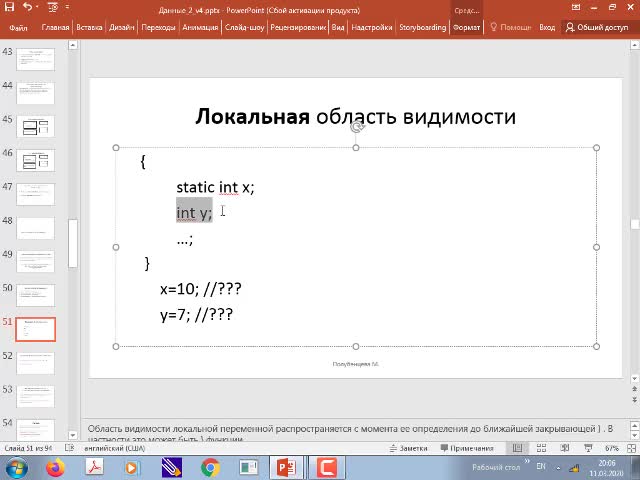Switch to the Вставка ribbon tab
Image resolution: width=640 pixels, height=480 pixels.
89,27
